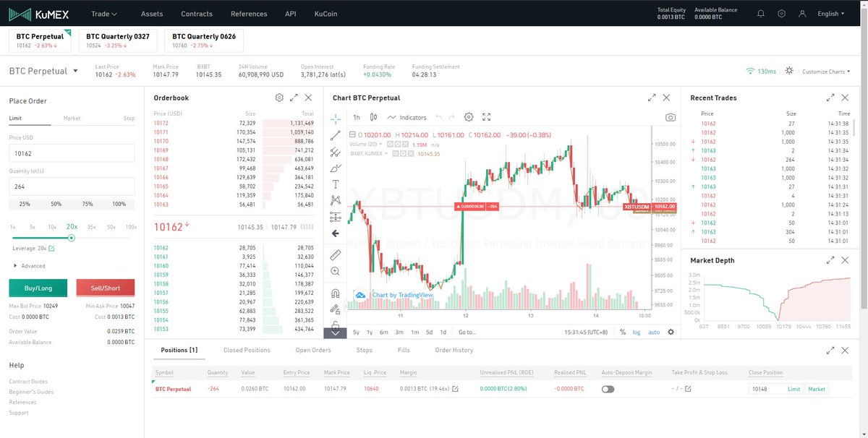Viewport: 868px width, 438px height.
Task: Open Customize Charts dropdown
Action: click(x=827, y=72)
